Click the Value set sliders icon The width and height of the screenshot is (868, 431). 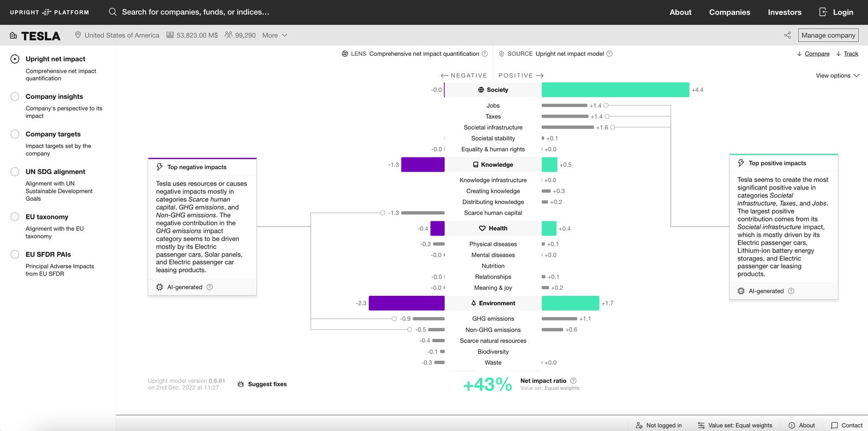(x=701, y=426)
